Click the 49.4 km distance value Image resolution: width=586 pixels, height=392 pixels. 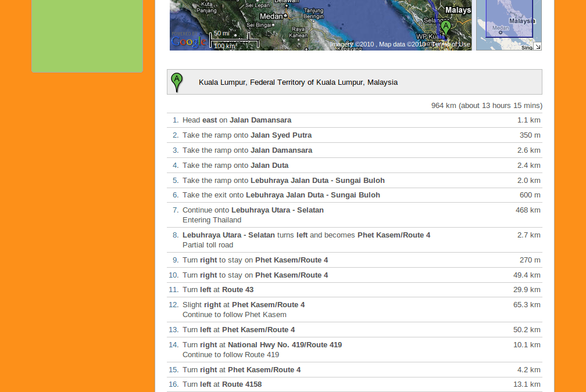point(527,275)
